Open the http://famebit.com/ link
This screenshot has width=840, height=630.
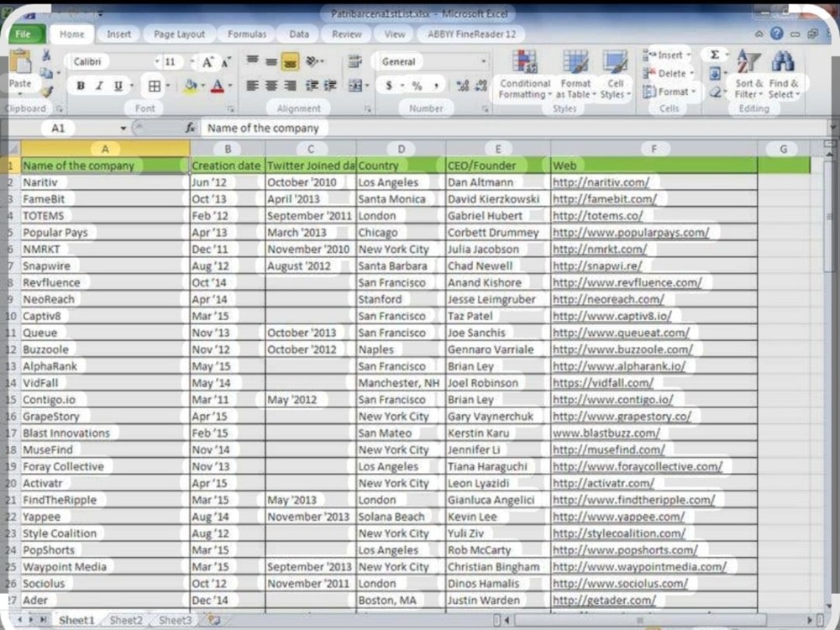[x=604, y=199]
